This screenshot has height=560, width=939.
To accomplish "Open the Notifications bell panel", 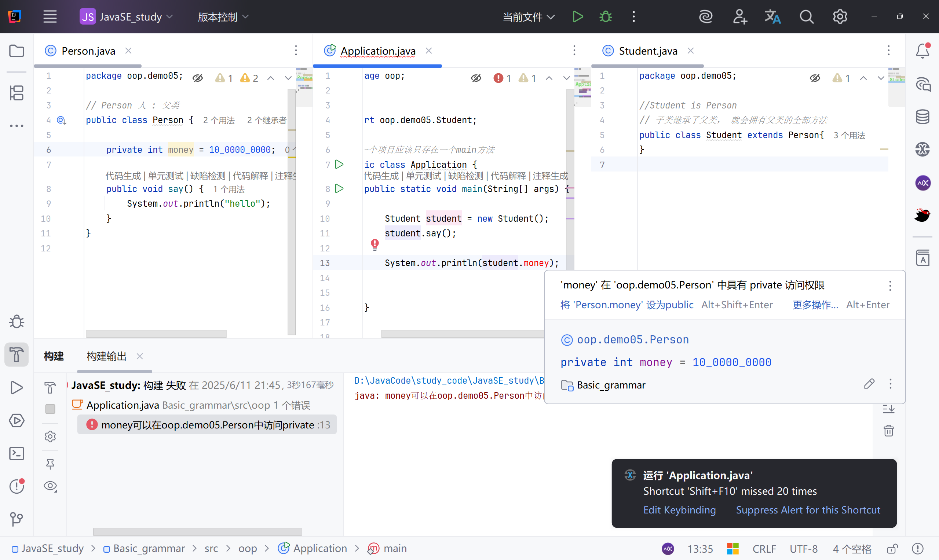I will click(922, 51).
